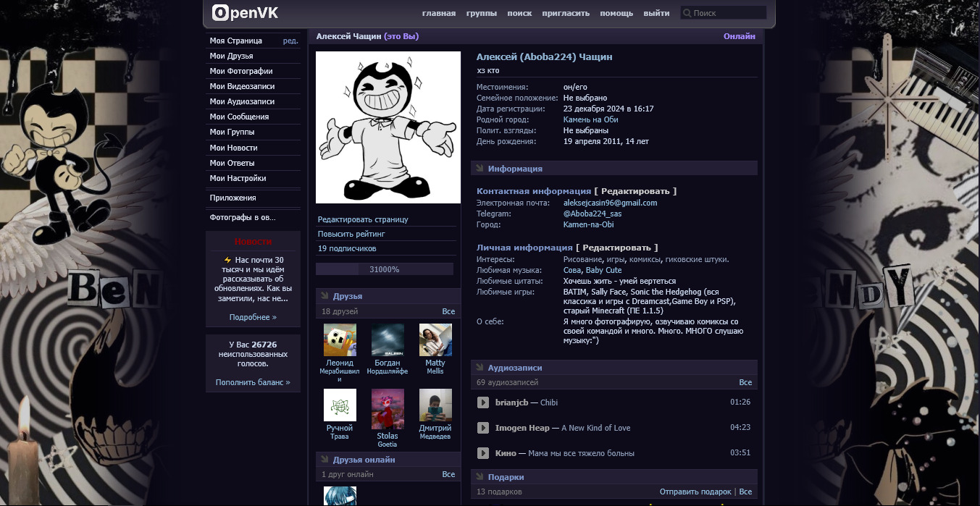This screenshot has height=506, width=980.
Task: Collapse the Друзья section arrow
Action: click(x=324, y=296)
